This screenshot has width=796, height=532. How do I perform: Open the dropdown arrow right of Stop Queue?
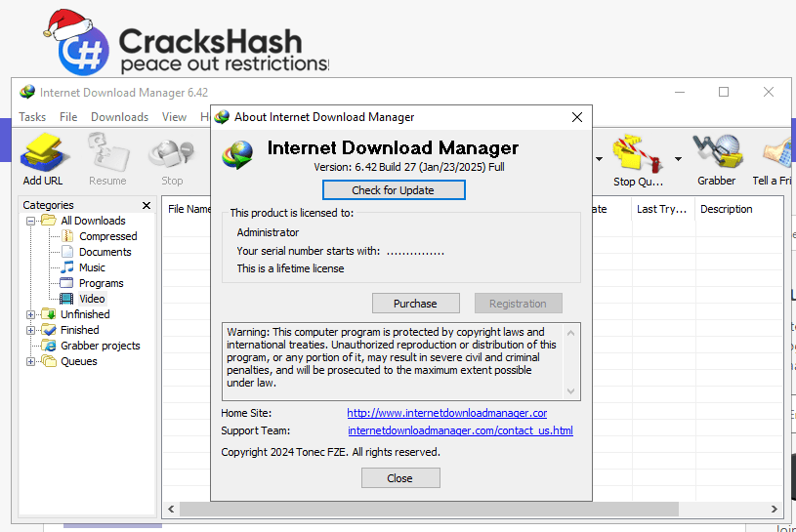pyautogui.click(x=679, y=158)
